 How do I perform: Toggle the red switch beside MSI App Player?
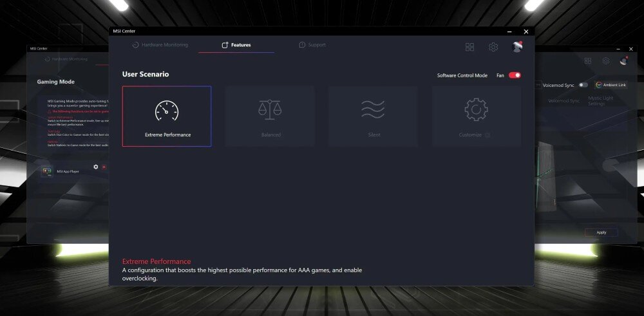coord(104,167)
